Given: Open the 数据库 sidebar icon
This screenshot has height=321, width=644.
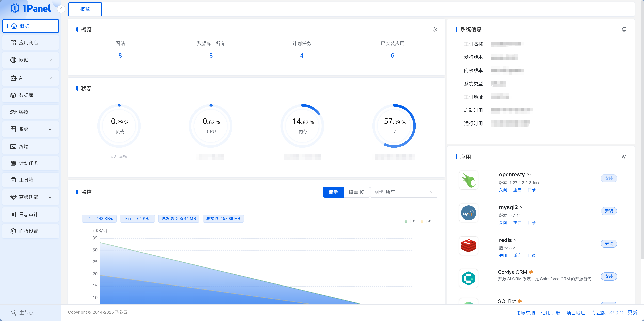Looking at the screenshot, I should click(14, 95).
